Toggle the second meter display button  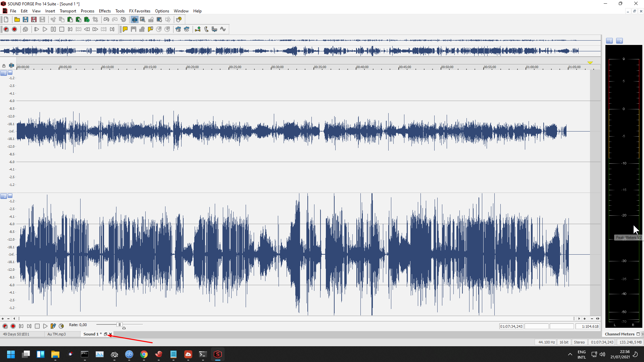[620, 41]
